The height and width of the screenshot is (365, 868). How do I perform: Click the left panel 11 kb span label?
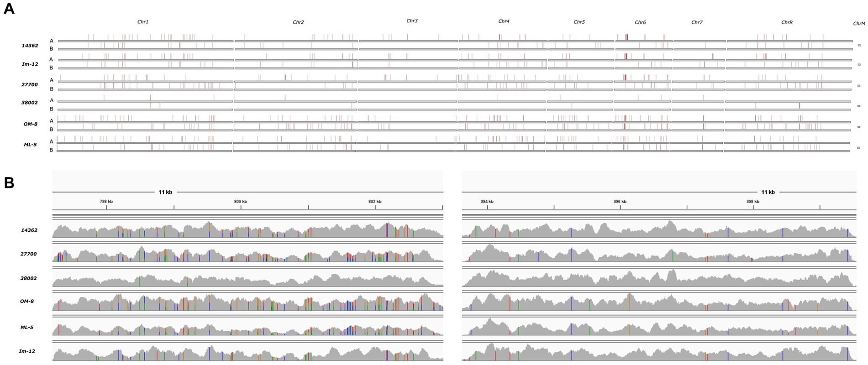coord(165,192)
